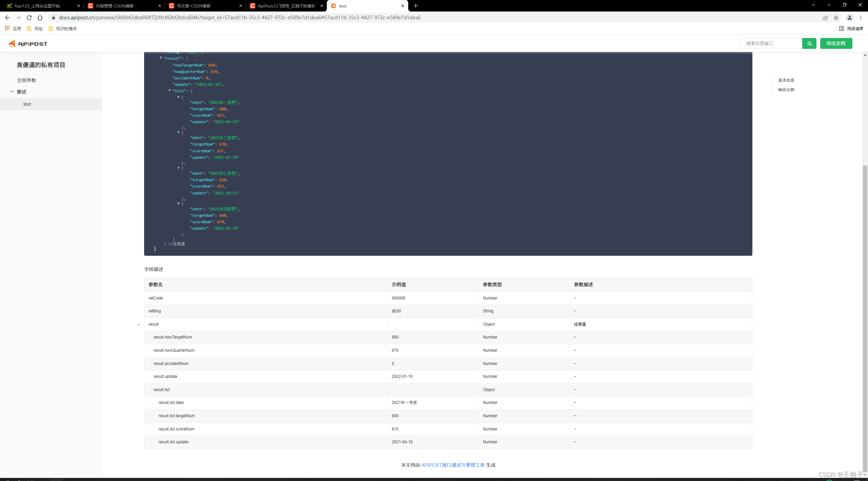Click the 臭傻逼的私有项目 project title
Image resolution: width=868 pixels, height=481 pixels.
tap(41, 65)
